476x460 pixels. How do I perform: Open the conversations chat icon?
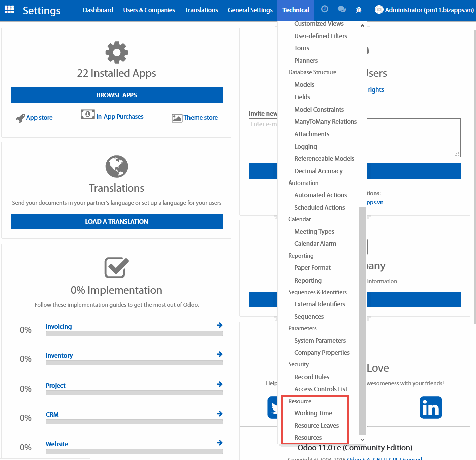341,9
